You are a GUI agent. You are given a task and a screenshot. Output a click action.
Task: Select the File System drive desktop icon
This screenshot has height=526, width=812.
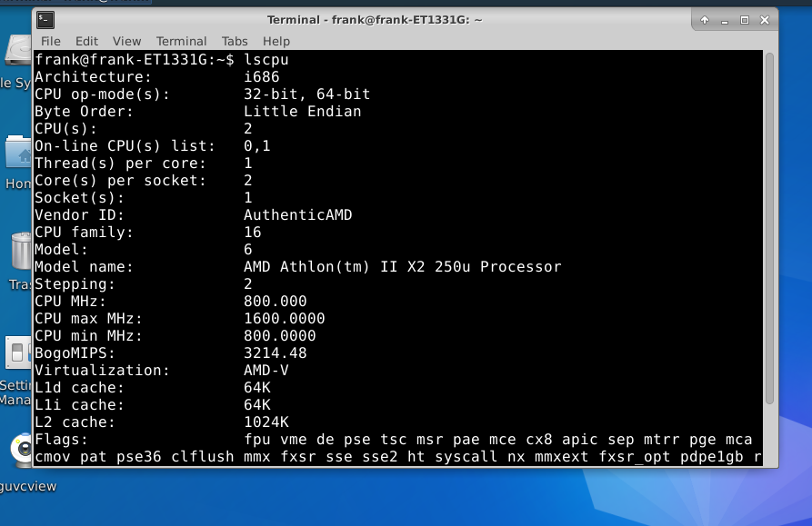pyautogui.click(x=19, y=50)
